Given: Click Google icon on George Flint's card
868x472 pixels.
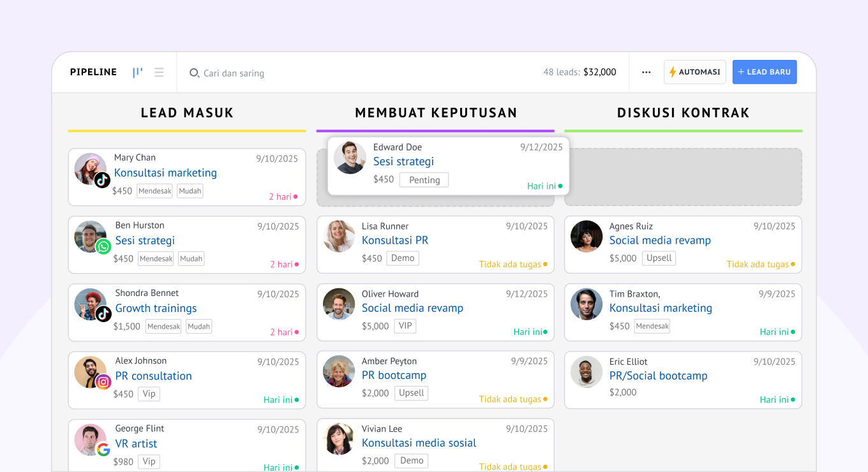Looking at the screenshot, I should click(x=103, y=449).
